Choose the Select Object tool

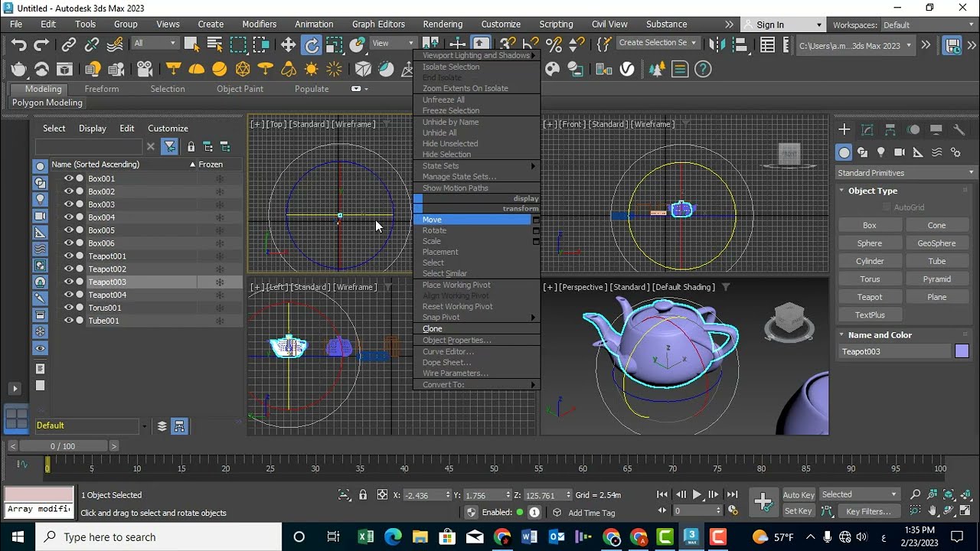(191, 45)
